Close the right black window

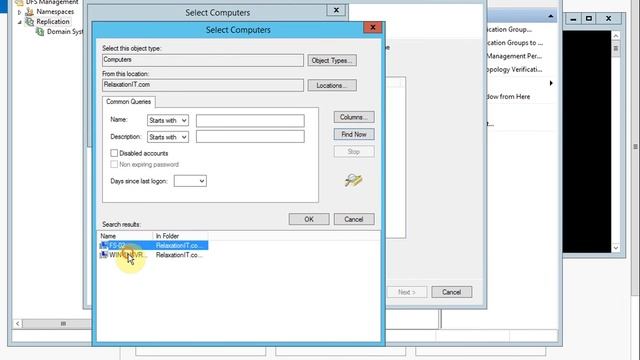click(x=609, y=19)
